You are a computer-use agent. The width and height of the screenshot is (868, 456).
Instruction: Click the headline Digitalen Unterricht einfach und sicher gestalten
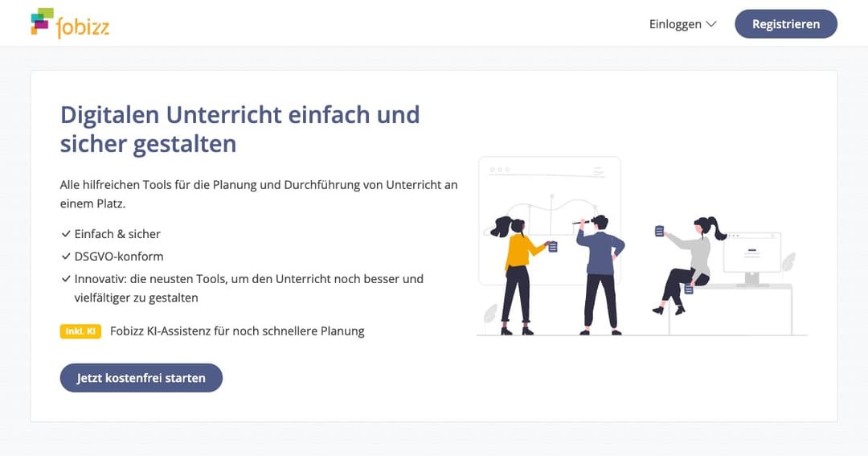[x=240, y=129]
